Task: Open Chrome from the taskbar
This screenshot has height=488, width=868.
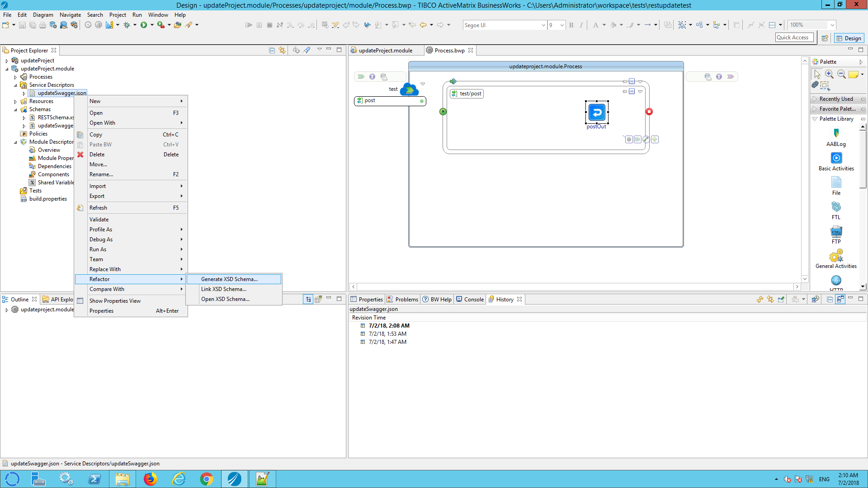Action: pos(207,479)
